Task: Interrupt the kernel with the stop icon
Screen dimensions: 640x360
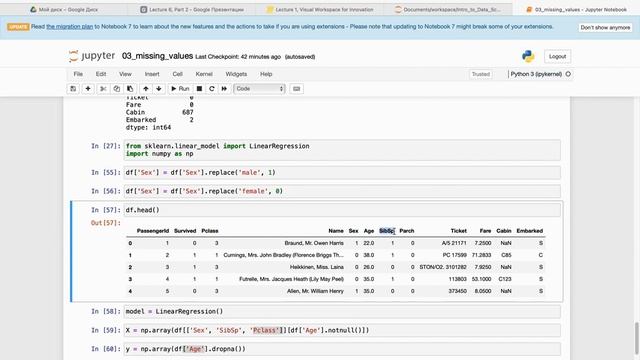Action: click(x=199, y=89)
